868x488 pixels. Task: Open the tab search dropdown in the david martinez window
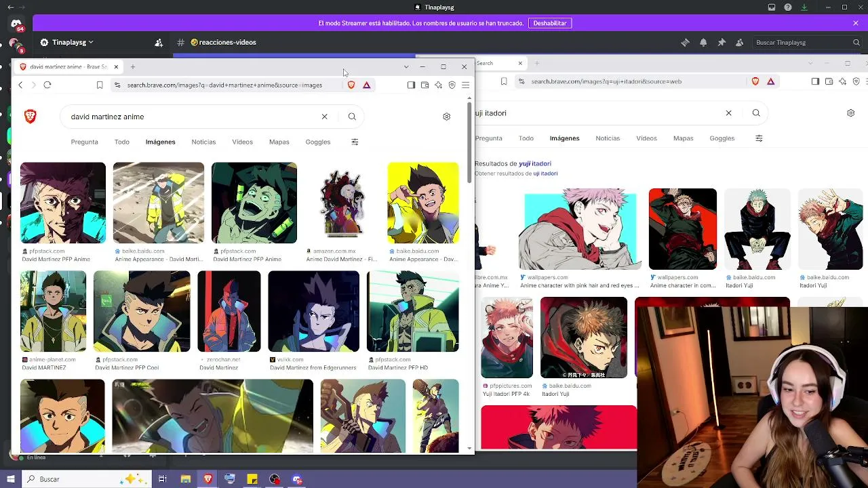pos(406,66)
